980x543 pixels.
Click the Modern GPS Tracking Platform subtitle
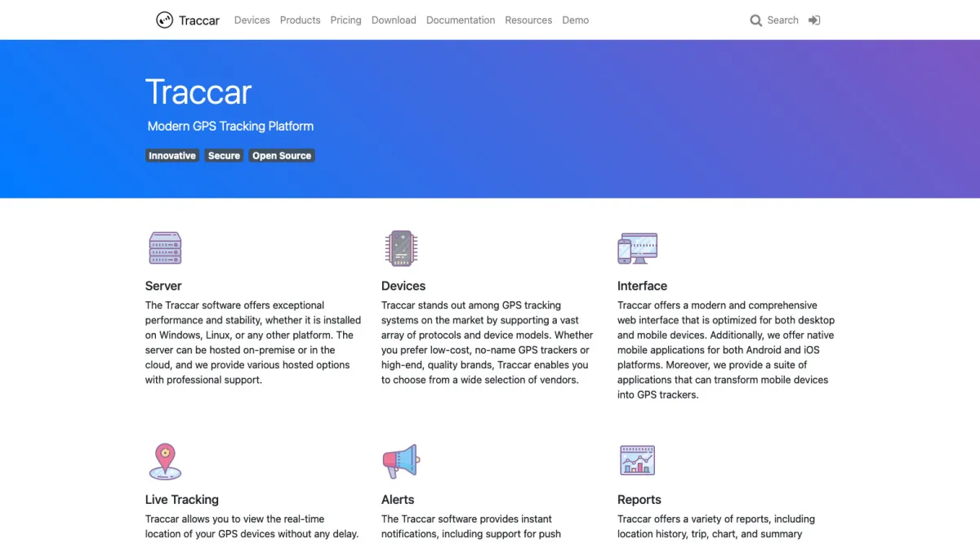point(230,126)
